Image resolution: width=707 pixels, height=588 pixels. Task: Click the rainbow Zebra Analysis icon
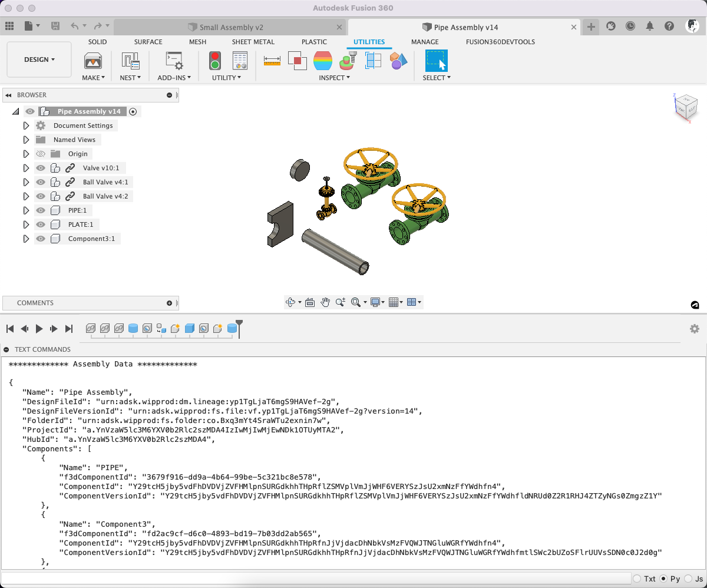click(x=323, y=61)
